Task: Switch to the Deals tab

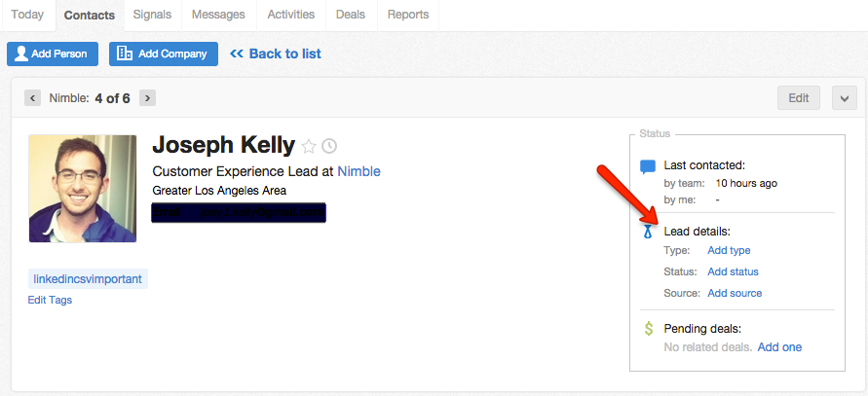Action: [x=351, y=15]
